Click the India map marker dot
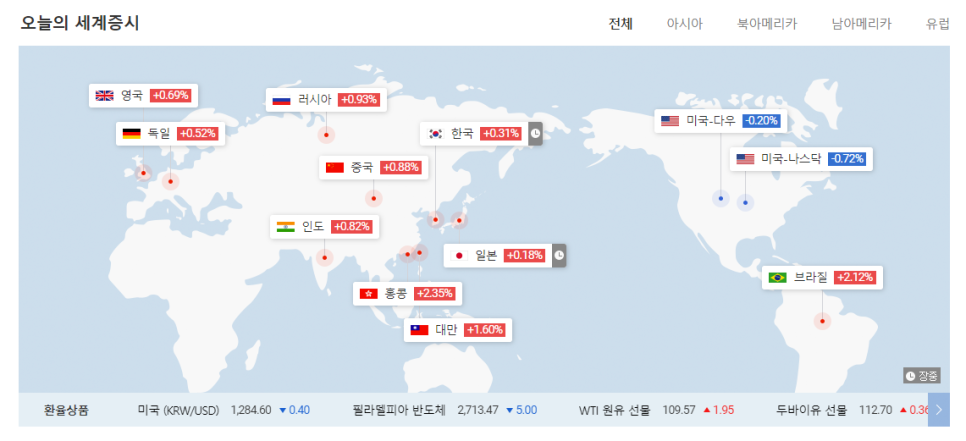This screenshot has height=441, width=966. point(325,257)
